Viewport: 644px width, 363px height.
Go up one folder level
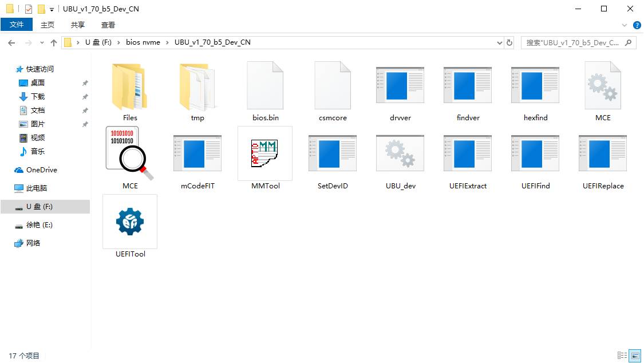point(53,43)
